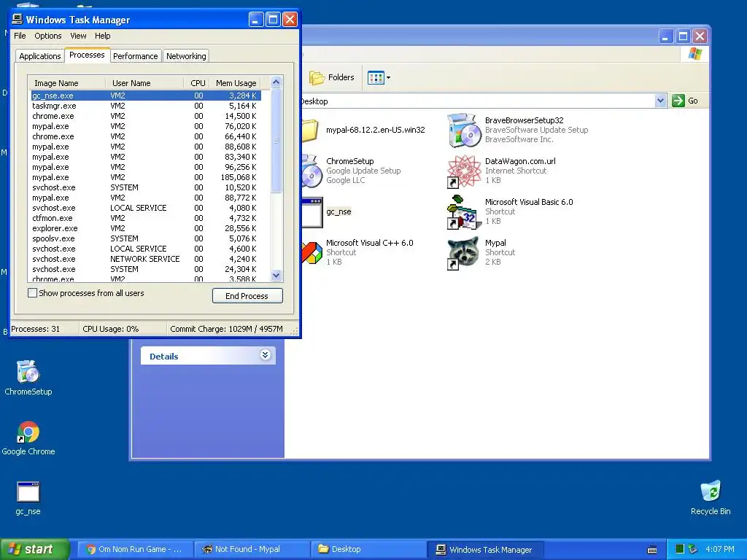
Task: Select the Microsoft Visual C++ 6.0 icon
Action: [312, 253]
